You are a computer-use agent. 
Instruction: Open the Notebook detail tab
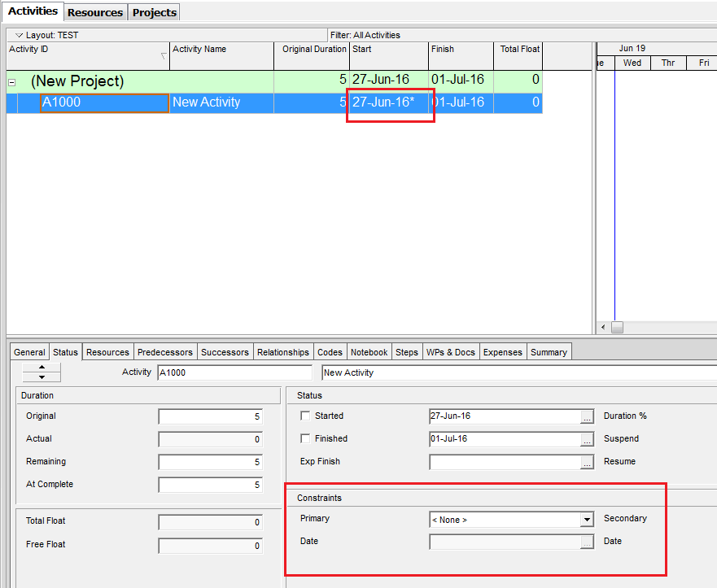point(369,352)
